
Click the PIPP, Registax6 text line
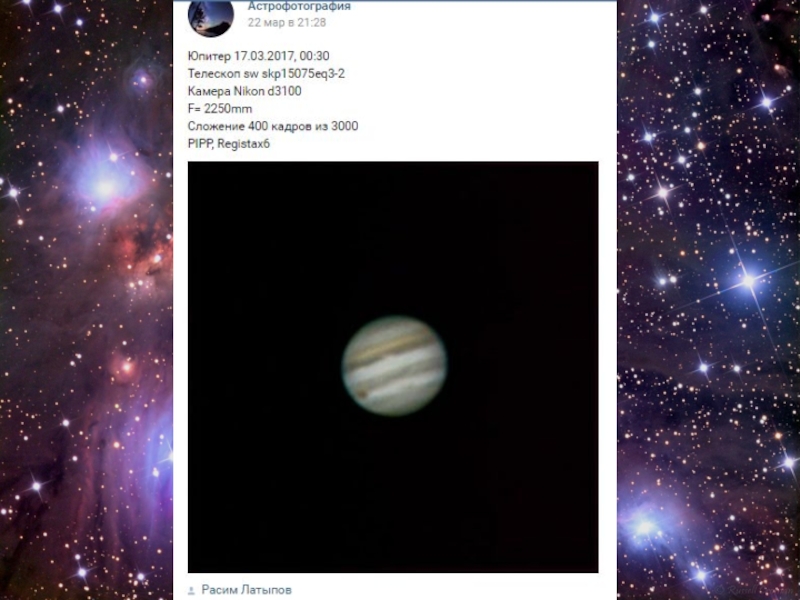point(229,144)
